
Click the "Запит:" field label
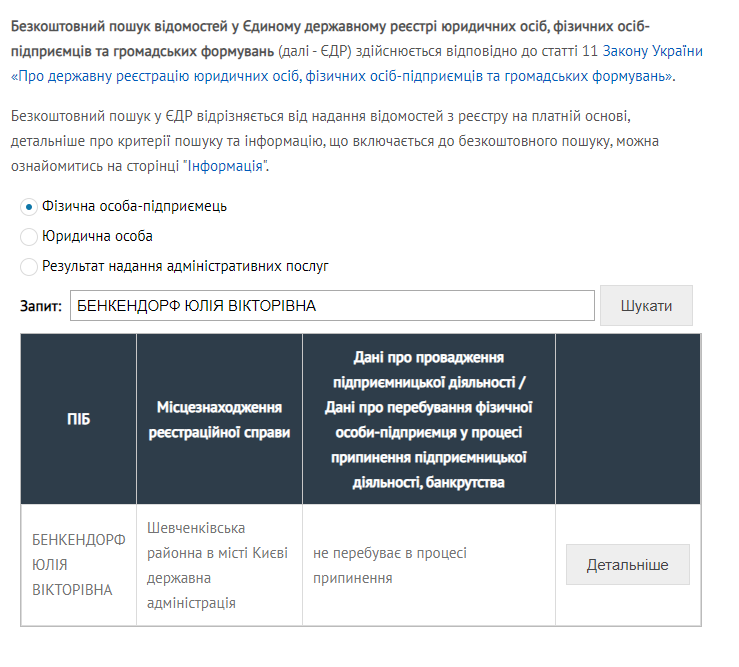[x=41, y=305]
